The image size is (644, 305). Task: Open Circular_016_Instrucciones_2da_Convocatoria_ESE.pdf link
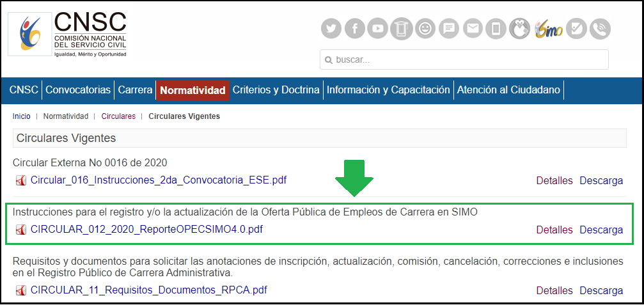click(x=158, y=180)
